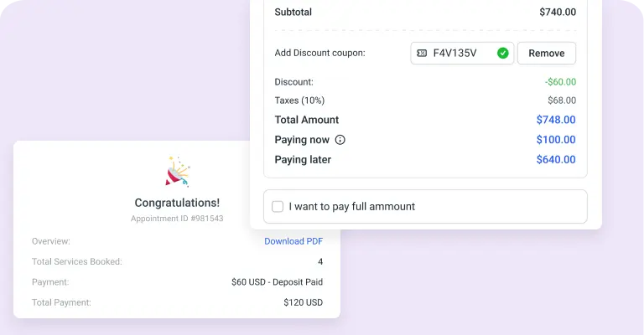This screenshot has width=644, height=335.
Task: Click the green discount value -$60.00
Action: point(560,82)
